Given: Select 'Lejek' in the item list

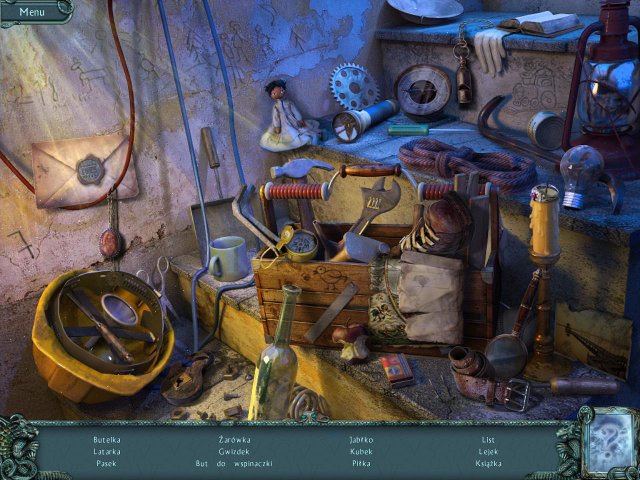Looking at the screenshot, I should pos(488,452).
